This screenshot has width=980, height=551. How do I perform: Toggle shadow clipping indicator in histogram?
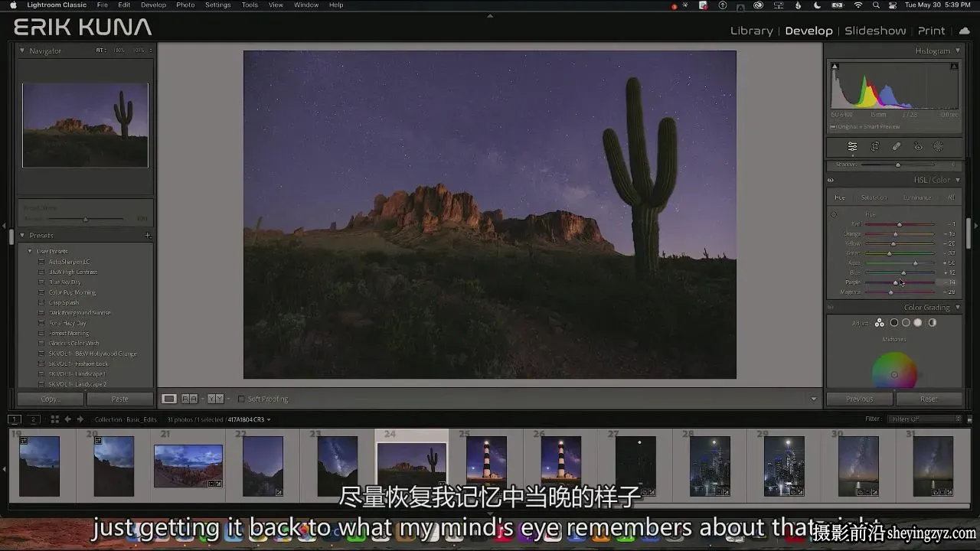coord(835,67)
